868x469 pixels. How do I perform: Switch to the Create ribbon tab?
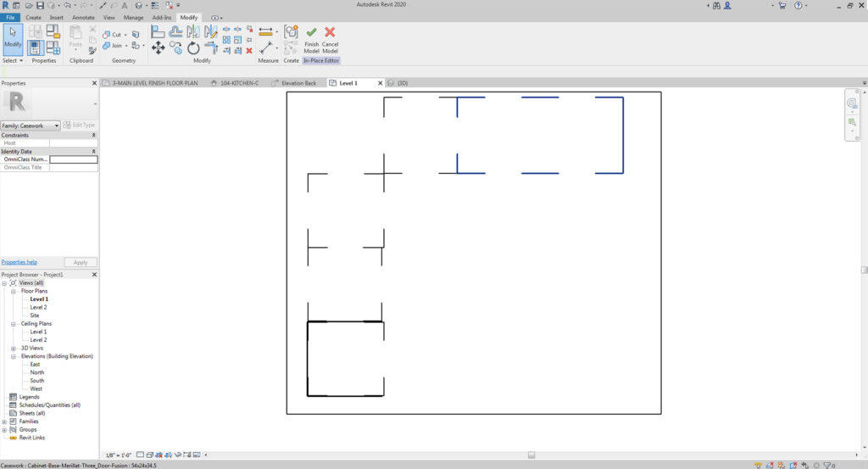33,17
